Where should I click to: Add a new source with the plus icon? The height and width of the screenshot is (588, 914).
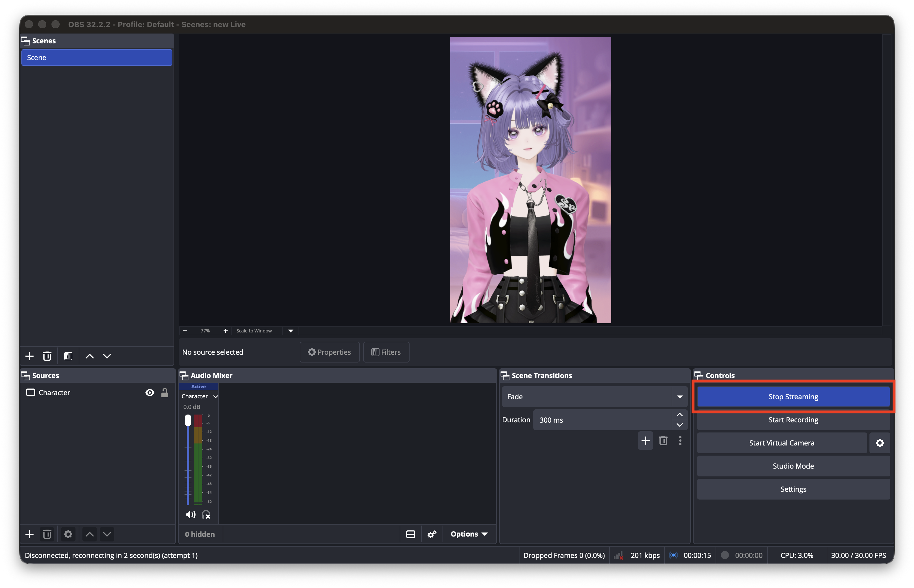[x=30, y=534]
